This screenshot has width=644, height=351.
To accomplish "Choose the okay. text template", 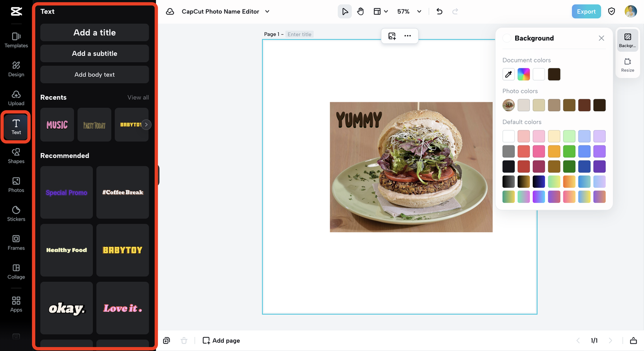I will pyautogui.click(x=66, y=308).
